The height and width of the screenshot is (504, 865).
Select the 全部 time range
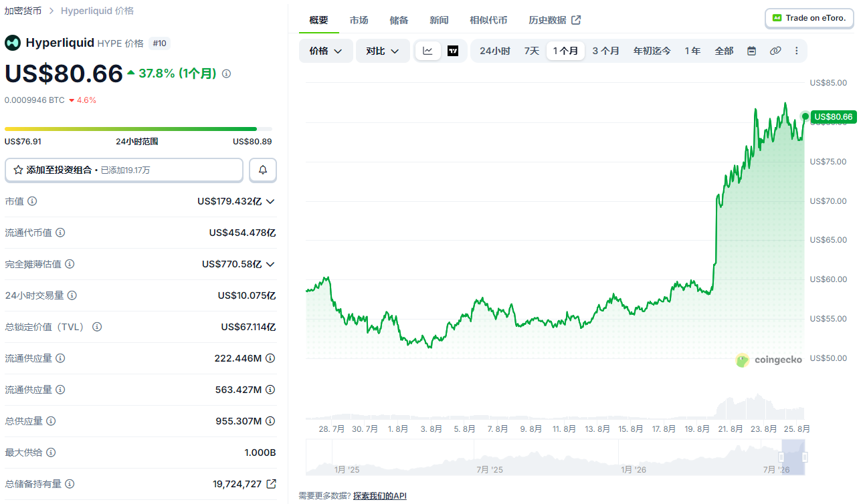[x=724, y=51]
